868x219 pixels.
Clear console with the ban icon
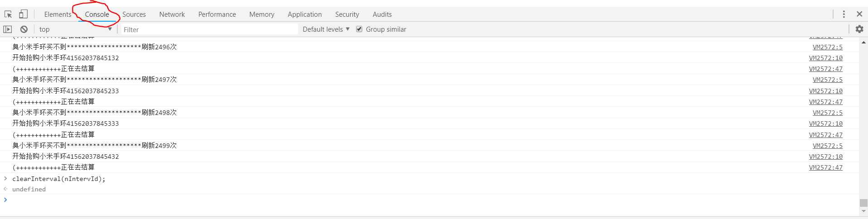click(x=24, y=29)
